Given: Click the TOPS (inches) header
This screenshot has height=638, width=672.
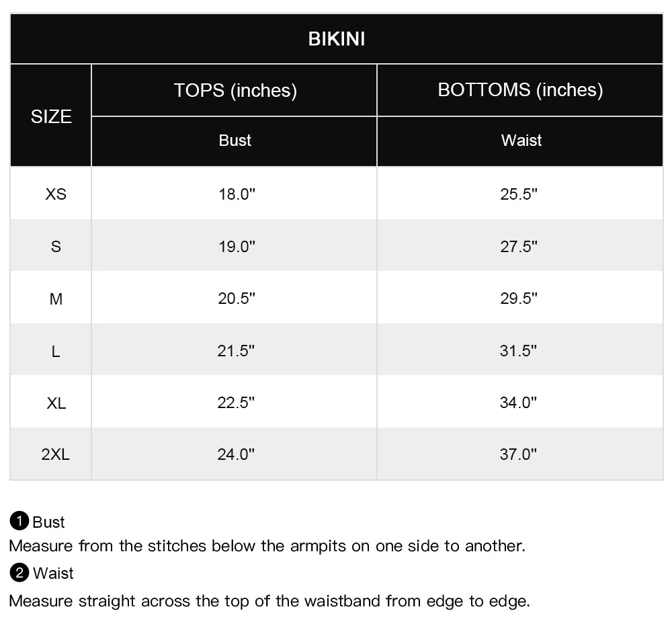Looking at the screenshot, I should 235,90.
